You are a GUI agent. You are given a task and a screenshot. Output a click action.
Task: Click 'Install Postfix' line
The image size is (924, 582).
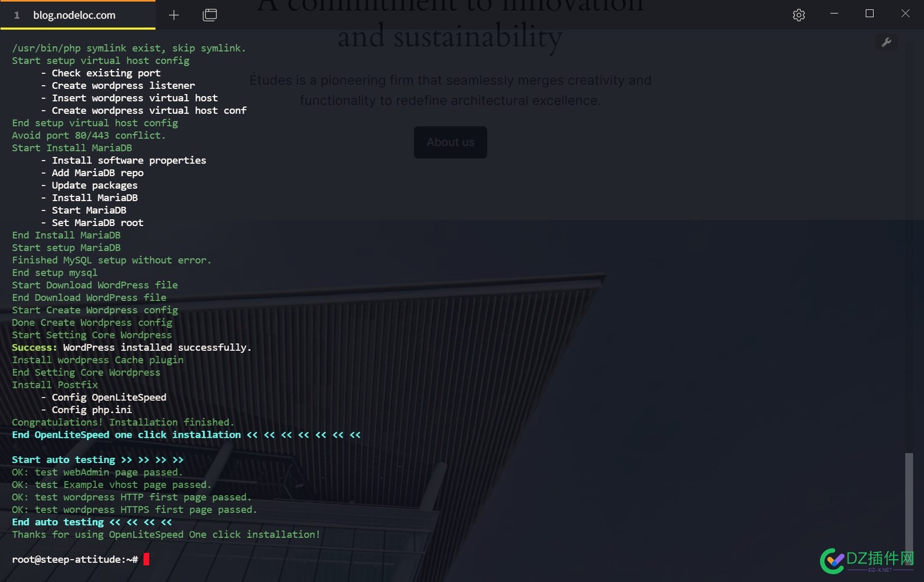pyautogui.click(x=55, y=385)
